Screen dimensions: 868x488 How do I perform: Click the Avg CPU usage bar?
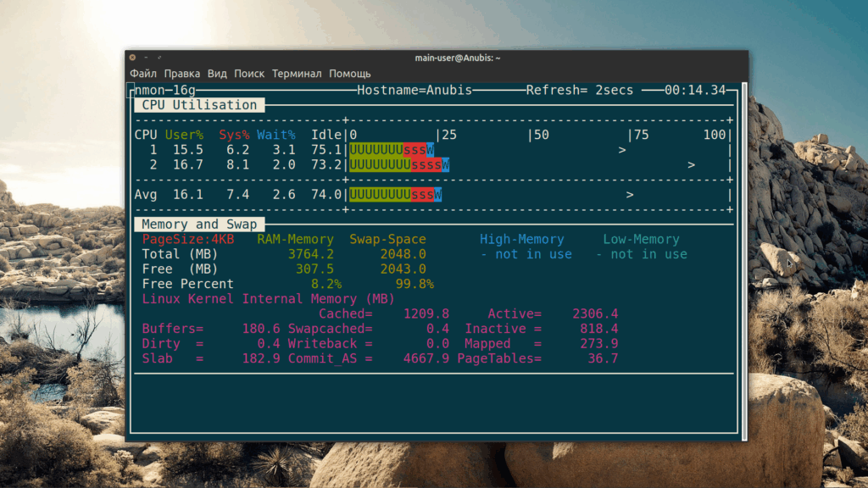(396, 195)
